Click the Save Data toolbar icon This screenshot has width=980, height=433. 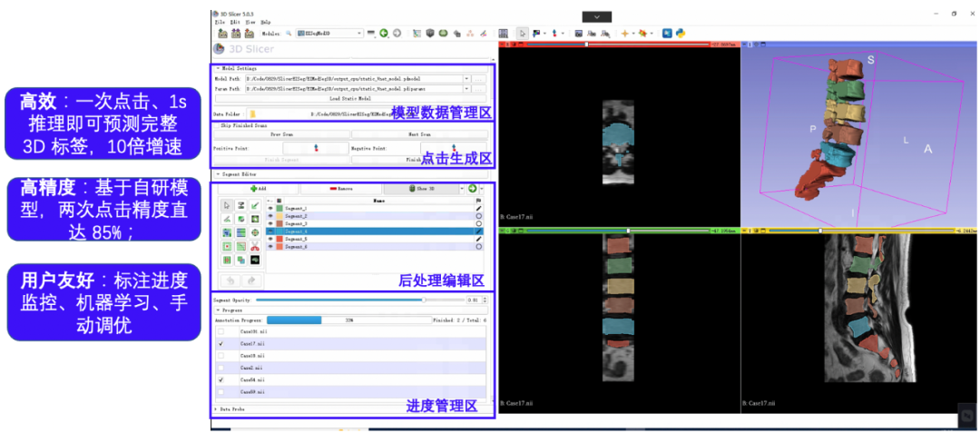(249, 33)
